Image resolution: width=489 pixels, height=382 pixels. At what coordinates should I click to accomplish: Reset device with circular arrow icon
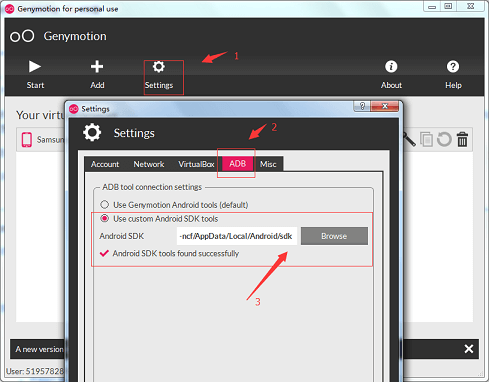click(x=444, y=139)
